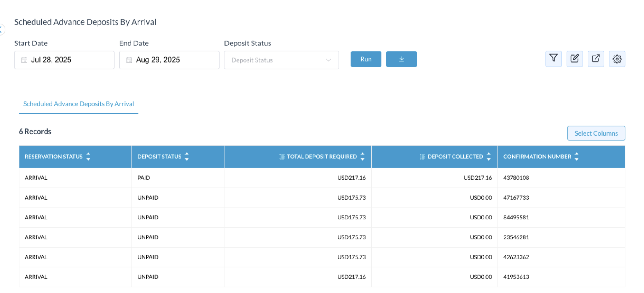Expand the Deposit Status dropdown
The width and height of the screenshot is (644, 293).
[281, 60]
